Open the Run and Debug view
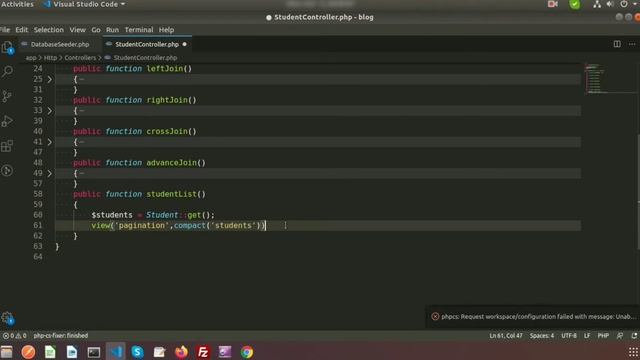640x360 pixels. pyautogui.click(x=7, y=121)
